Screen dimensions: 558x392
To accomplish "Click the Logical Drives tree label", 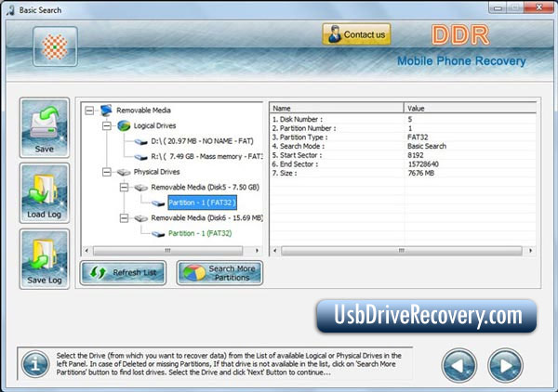I will click(x=154, y=125).
